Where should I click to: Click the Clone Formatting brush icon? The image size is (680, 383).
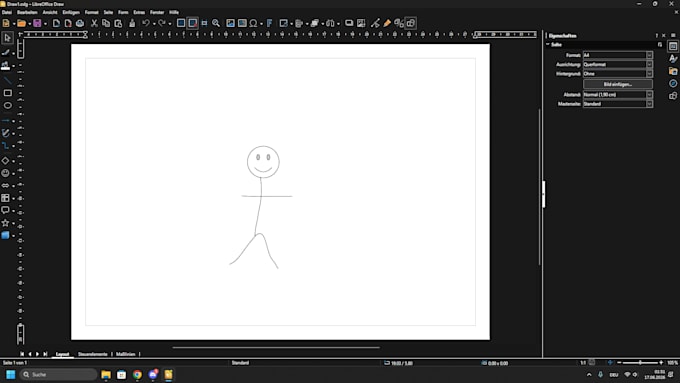tap(132, 23)
